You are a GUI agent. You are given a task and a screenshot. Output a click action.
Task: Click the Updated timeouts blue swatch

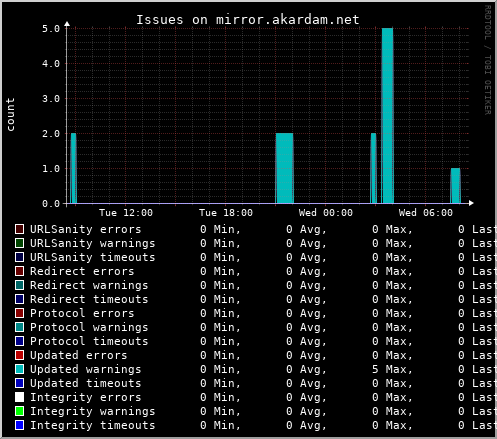[x=19, y=383]
